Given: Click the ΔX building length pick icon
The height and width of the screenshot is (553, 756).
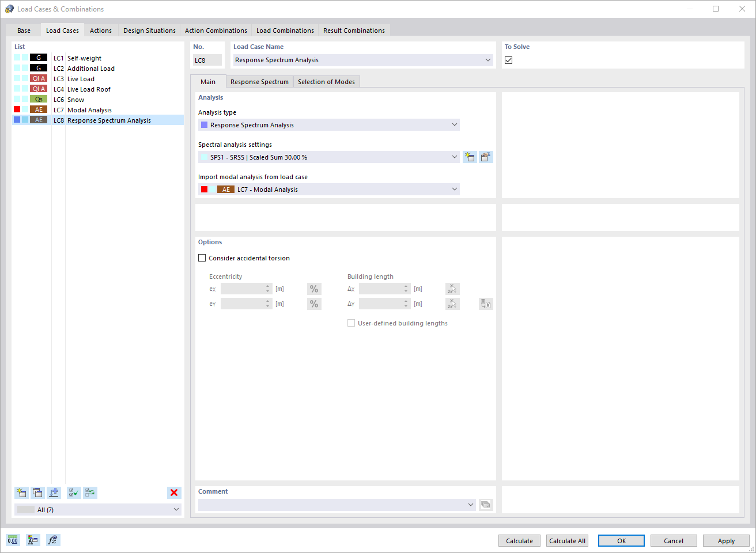Looking at the screenshot, I should click(x=452, y=289).
